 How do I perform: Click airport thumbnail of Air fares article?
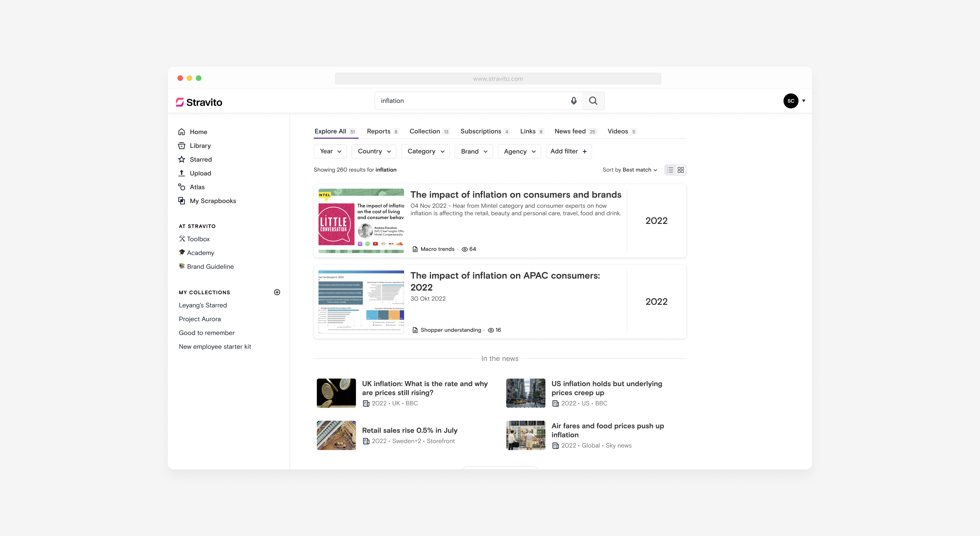tap(526, 435)
